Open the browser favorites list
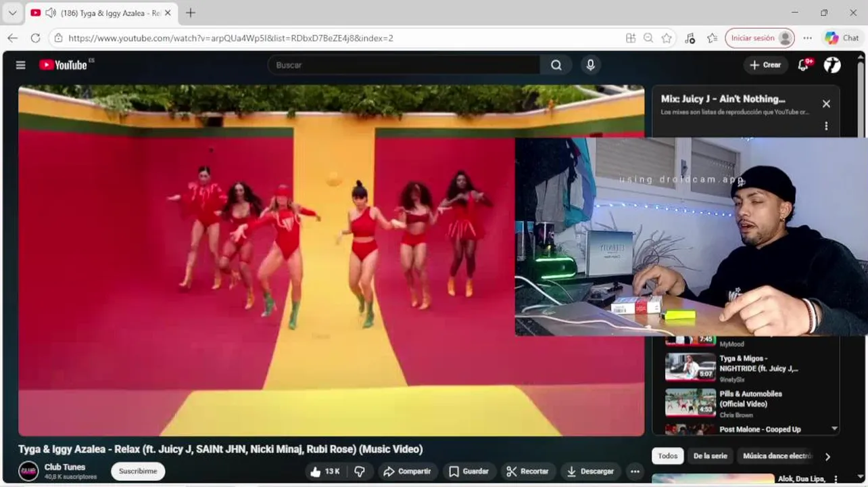This screenshot has width=868, height=487. coord(712,38)
